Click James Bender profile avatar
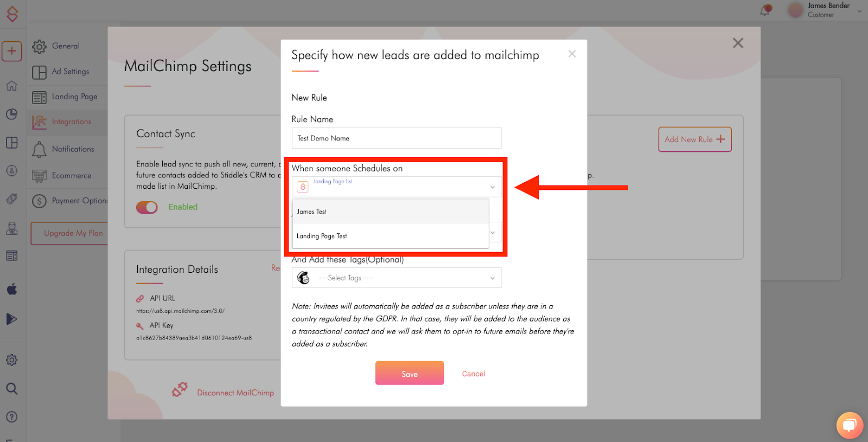The width and height of the screenshot is (868, 442). (796, 10)
